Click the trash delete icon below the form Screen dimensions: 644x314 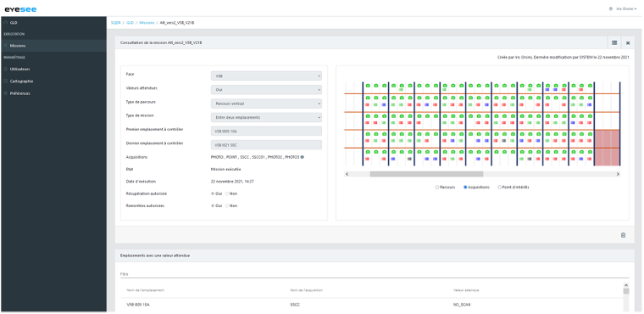click(x=623, y=235)
